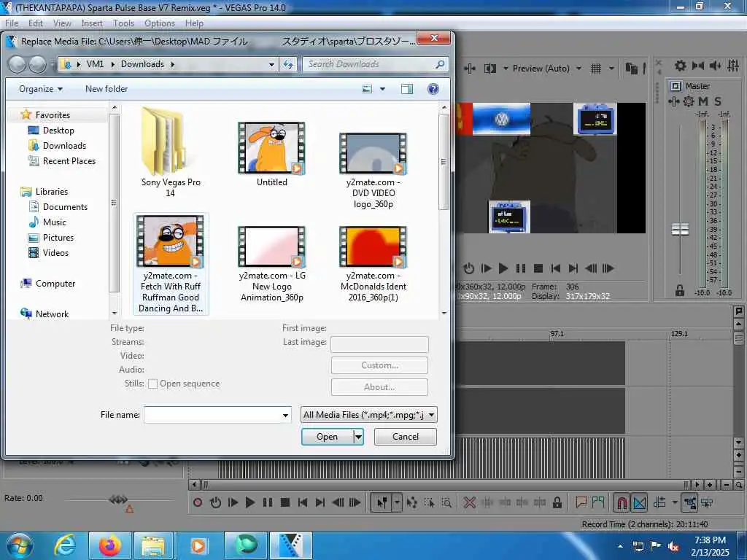Click Play in the main transport bar

250,502
